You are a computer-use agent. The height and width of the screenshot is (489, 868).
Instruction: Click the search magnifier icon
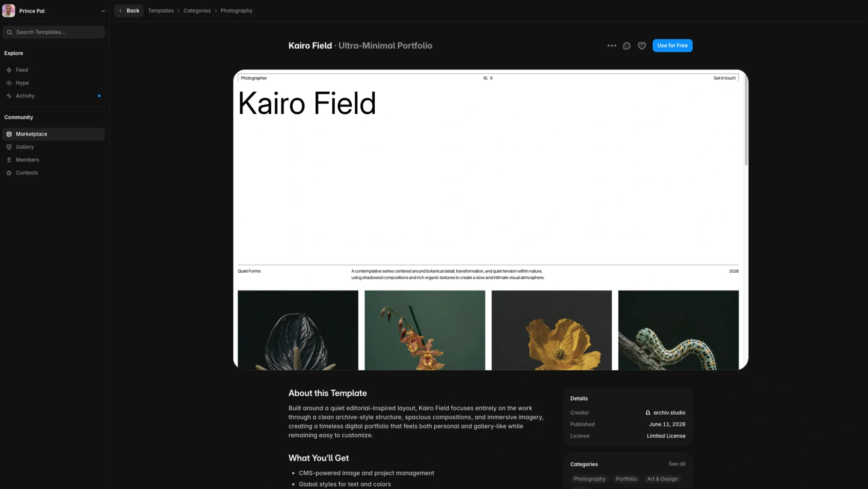(x=9, y=32)
